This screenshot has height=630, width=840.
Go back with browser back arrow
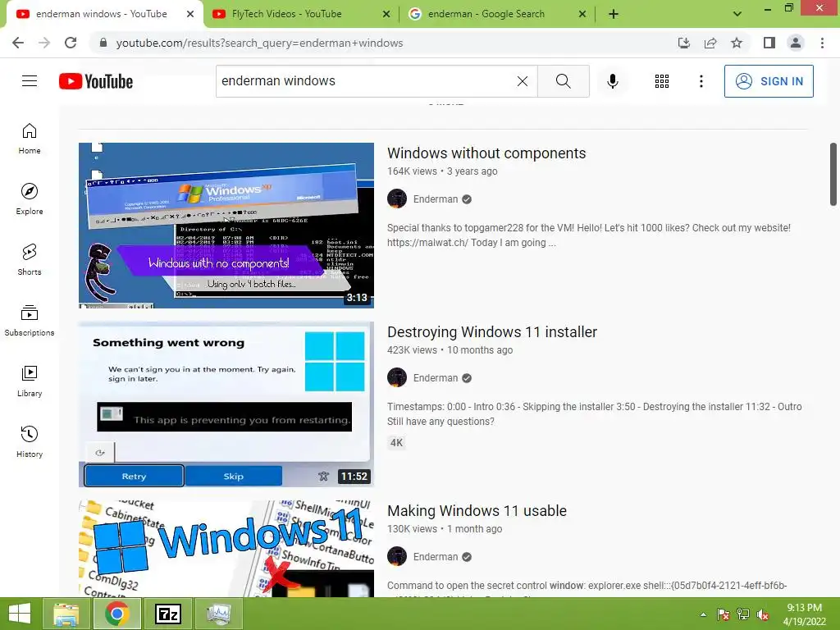18,43
